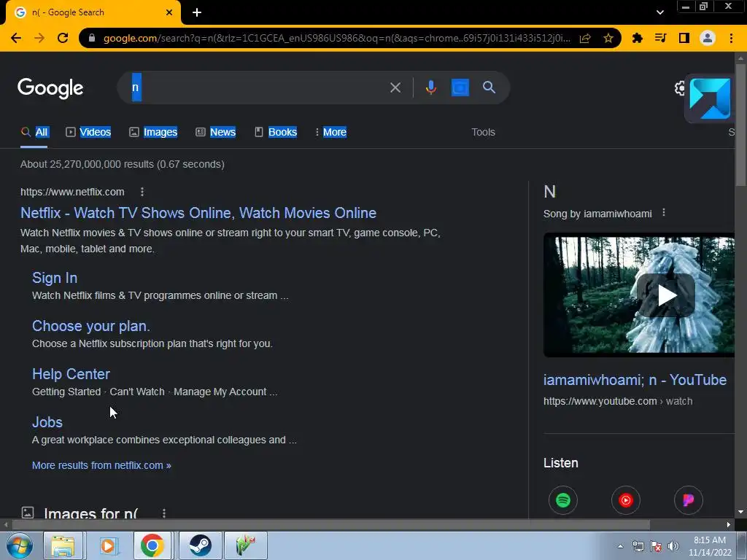Switch to the News results tab

point(215,132)
